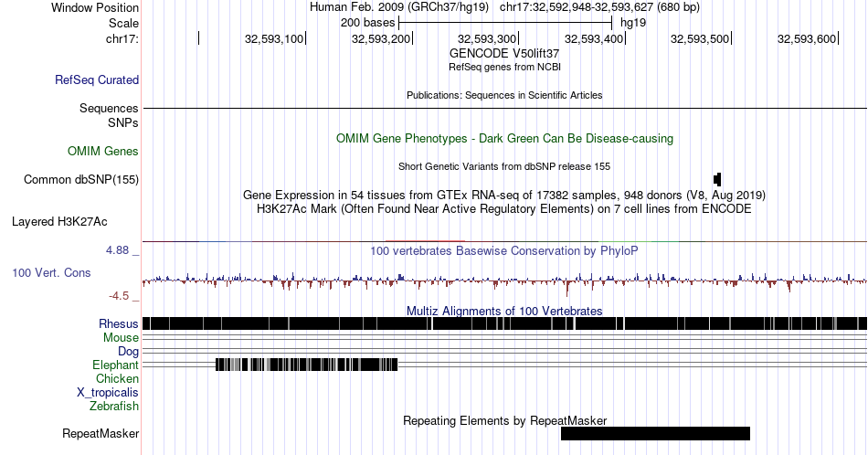Screen dimensions: 868x455
Task: Click the chr17: ruler label
Action: click(x=122, y=38)
